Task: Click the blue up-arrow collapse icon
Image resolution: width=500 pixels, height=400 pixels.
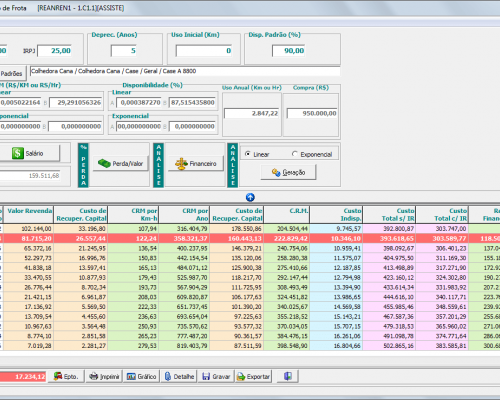Action: click(250, 197)
